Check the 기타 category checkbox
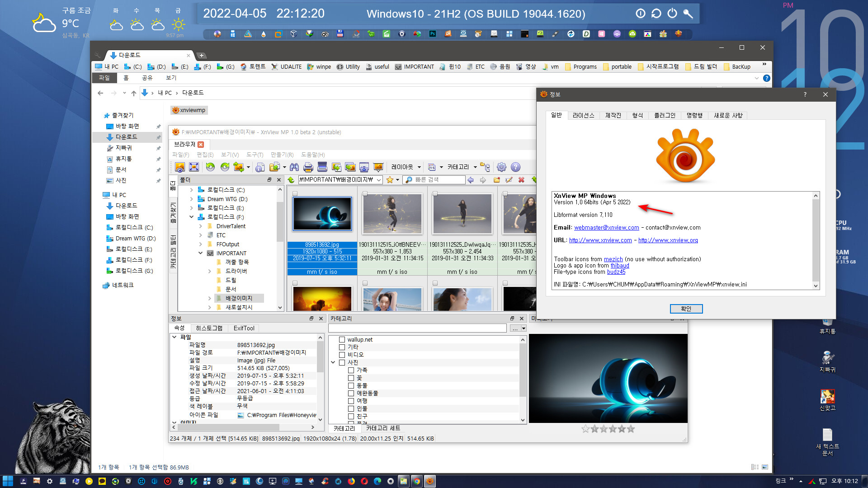 click(x=342, y=347)
